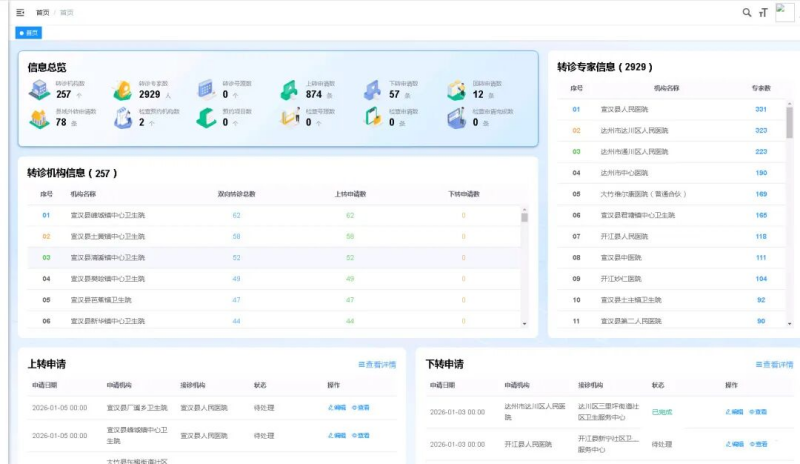This screenshot has height=464, width=800.
Task: Click the 上转申请数 icon showing 874
Action: (288, 90)
